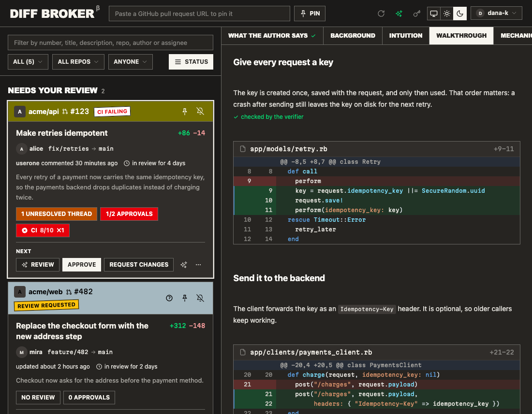Click the CI FAILING badge on #123
The height and width of the screenshot is (414, 532).
[x=112, y=112]
